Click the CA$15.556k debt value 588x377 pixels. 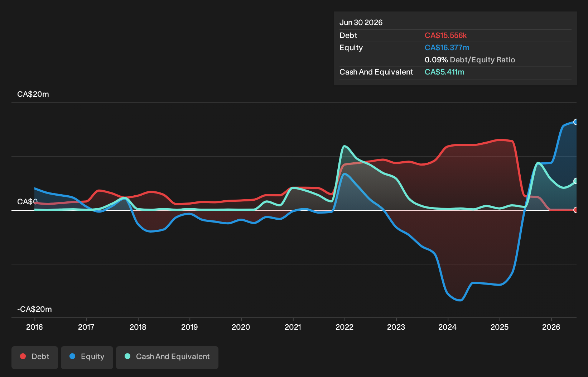[x=445, y=35]
